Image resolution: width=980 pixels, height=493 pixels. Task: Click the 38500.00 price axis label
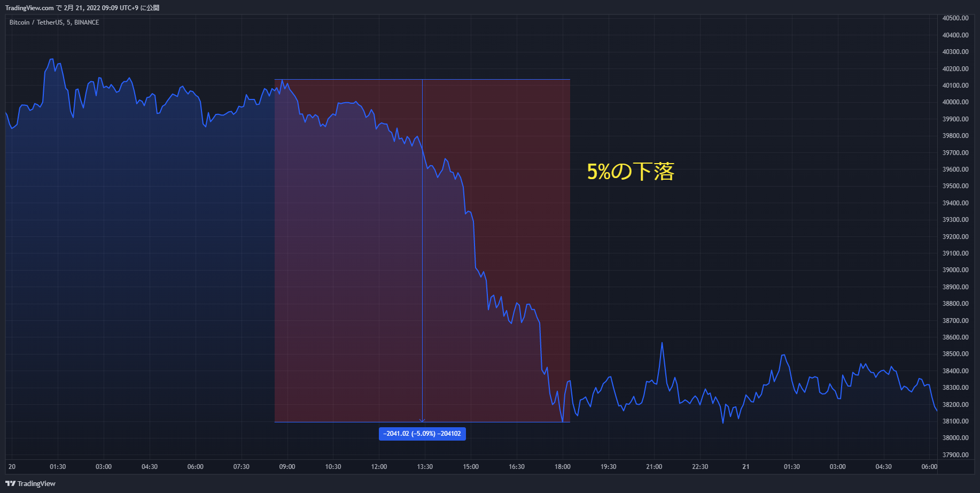pos(955,354)
